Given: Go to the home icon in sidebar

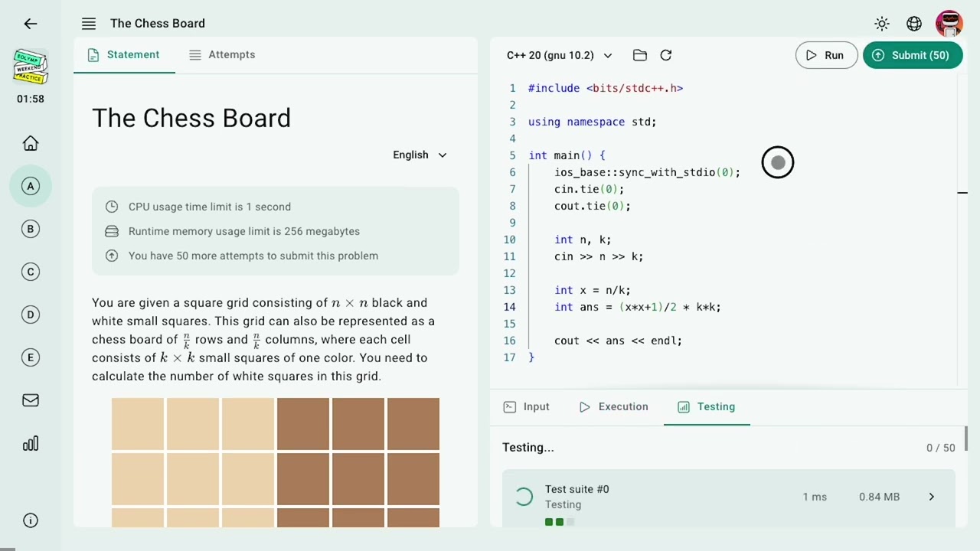Looking at the screenshot, I should pos(31,143).
